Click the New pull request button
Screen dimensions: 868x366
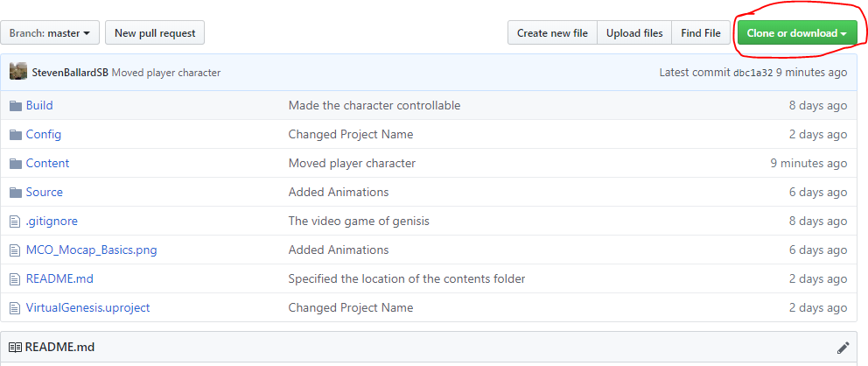(x=155, y=33)
